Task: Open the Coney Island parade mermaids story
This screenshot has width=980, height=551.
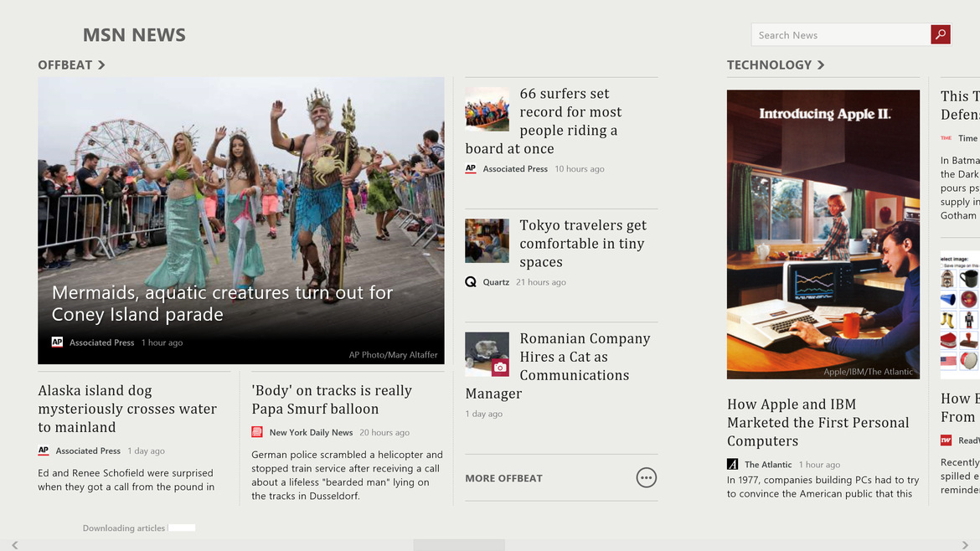Action: [x=241, y=220]
